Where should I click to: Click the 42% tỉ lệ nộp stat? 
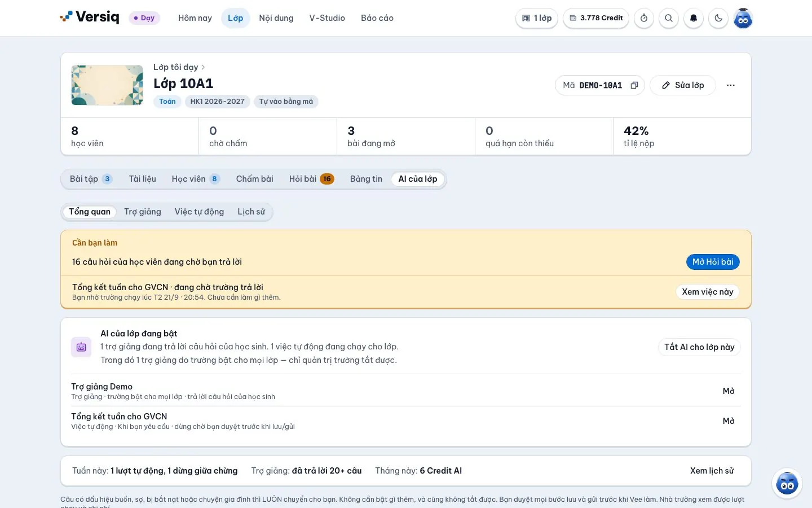click(682, 136)
